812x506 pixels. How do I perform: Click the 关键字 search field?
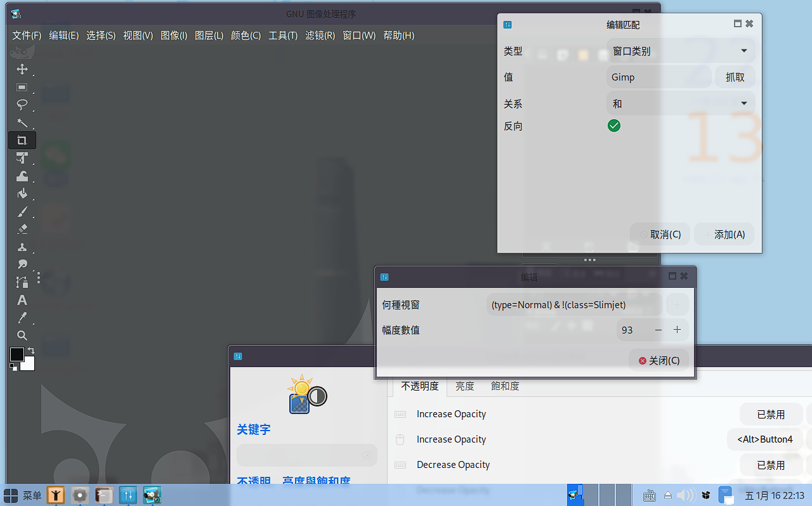[x=307, y=455]
